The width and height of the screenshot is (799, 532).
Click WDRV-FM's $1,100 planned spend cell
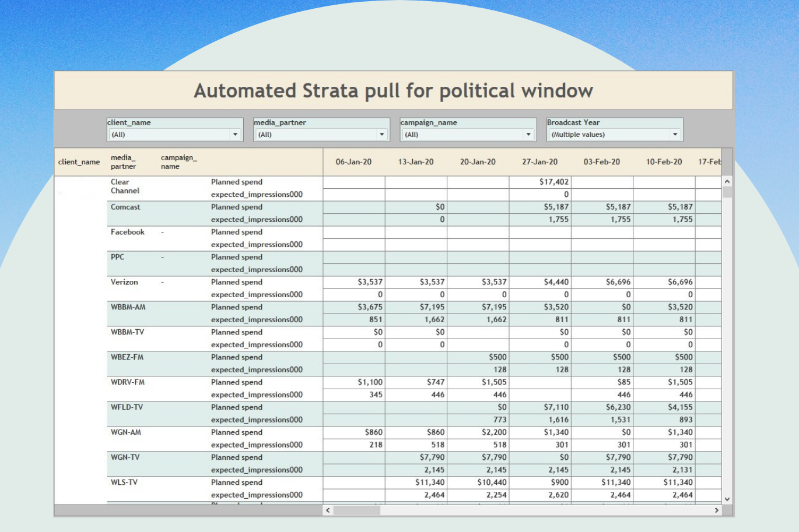[x=354, y=382]
